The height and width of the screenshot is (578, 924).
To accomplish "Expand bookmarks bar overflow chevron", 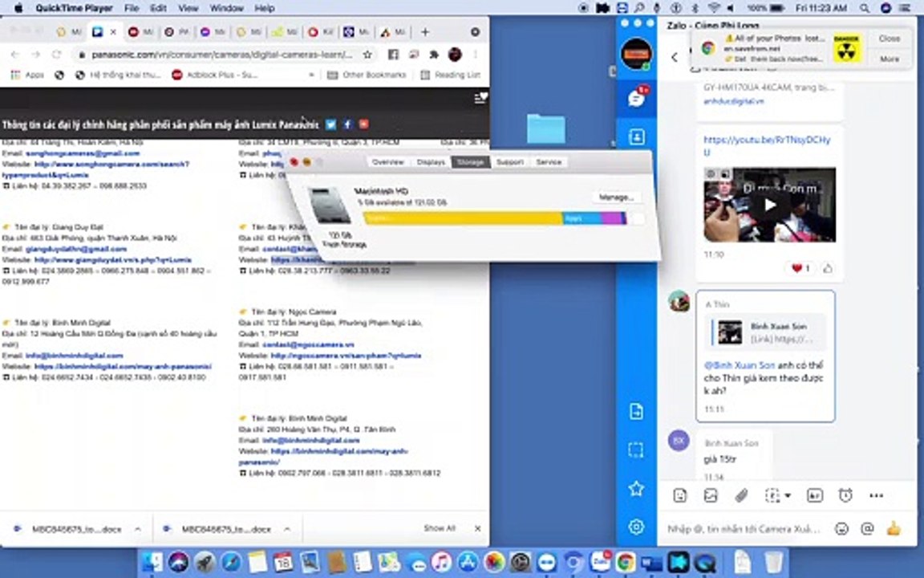I will [311, 75].
